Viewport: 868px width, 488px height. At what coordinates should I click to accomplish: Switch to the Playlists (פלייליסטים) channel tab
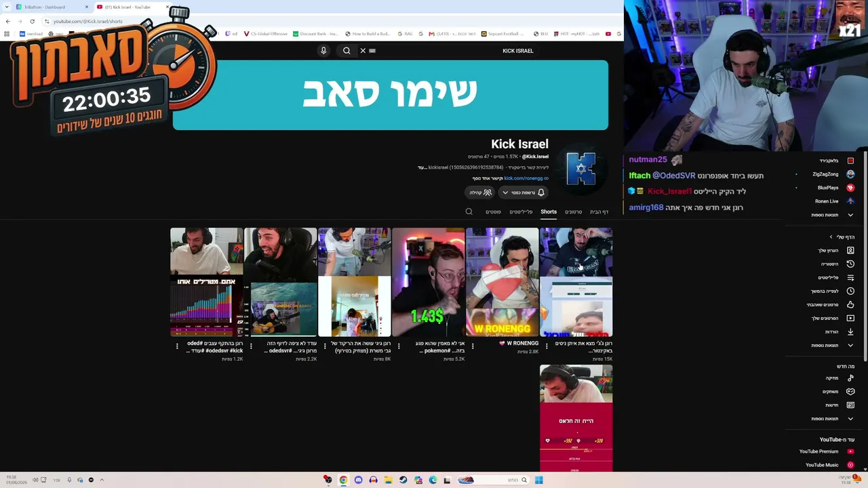click(x=521, y=211)
